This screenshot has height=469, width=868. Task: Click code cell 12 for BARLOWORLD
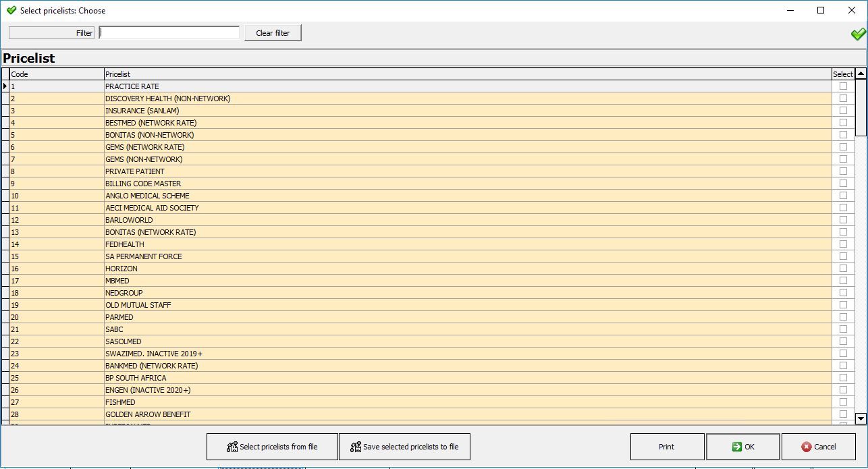click(x=57, y=220)
